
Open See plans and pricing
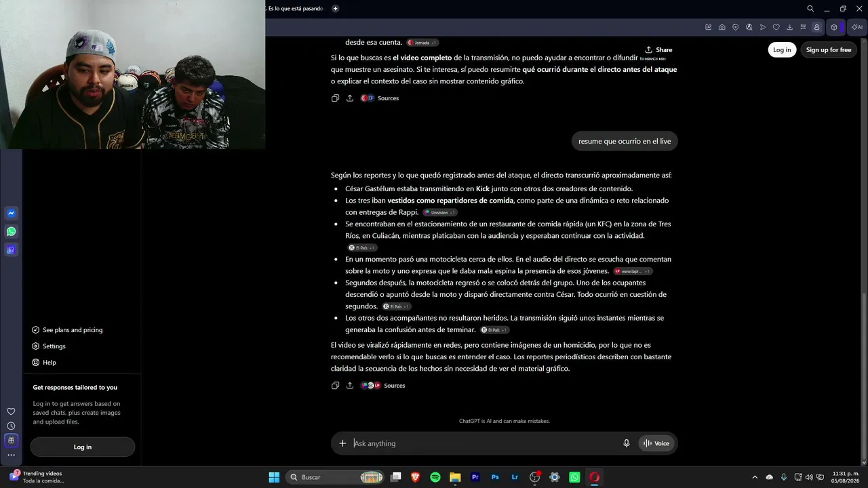(x=67, y=330)
